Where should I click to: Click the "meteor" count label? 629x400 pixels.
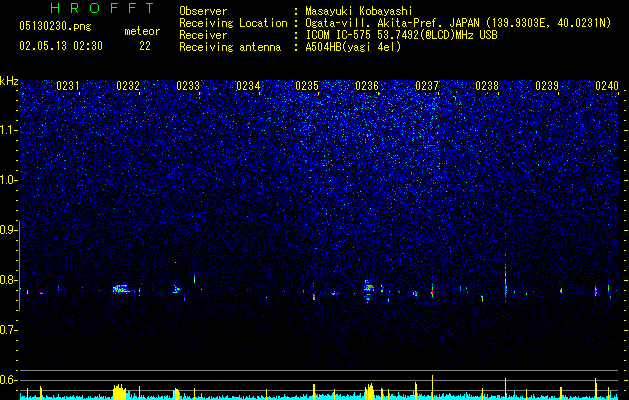tap(142, 31)
